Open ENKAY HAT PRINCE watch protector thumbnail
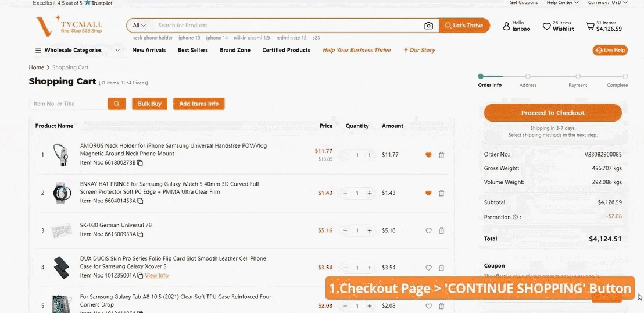This screenshot has height=313, width=644. (x=62, y=193)
